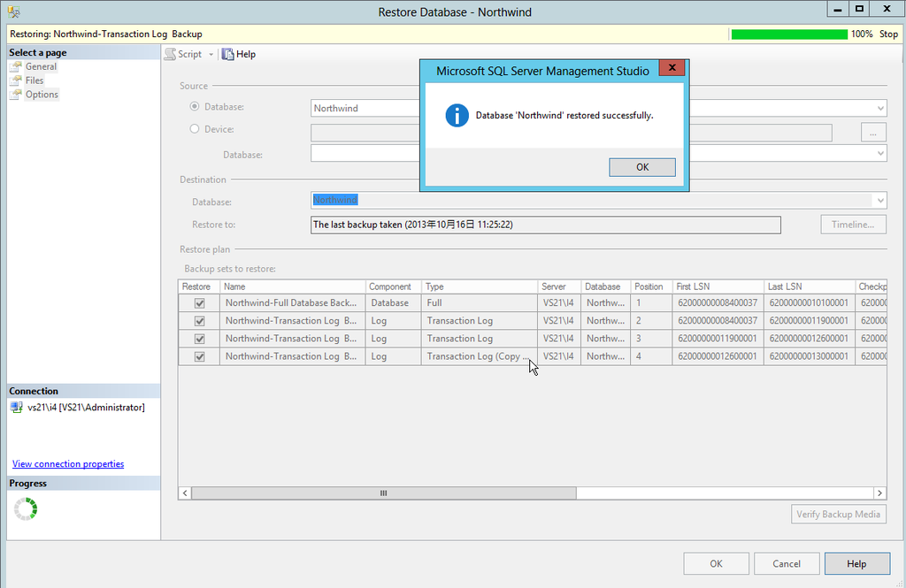This screenshot has width=906, height=588.
Task: Click the General page icon
Action: point(16,66)
